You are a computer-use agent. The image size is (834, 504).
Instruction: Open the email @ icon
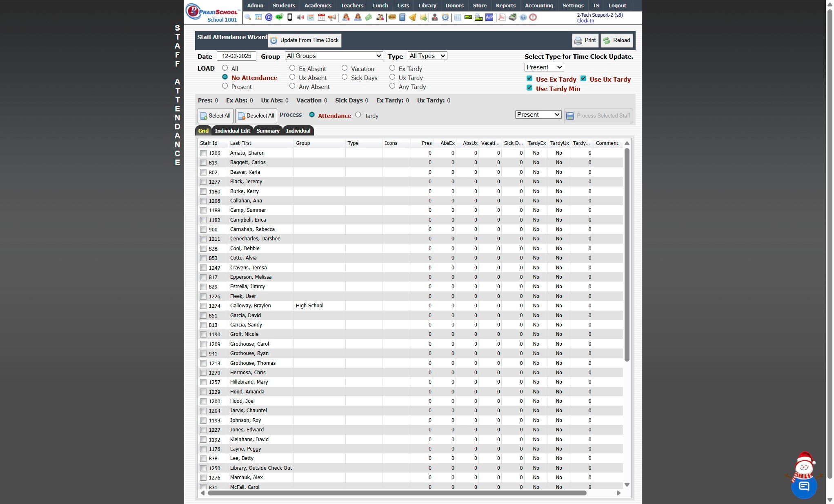(269, 17)
